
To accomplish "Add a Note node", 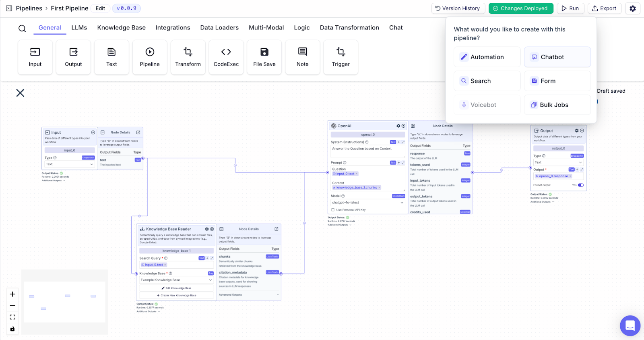I will [303, 57].
